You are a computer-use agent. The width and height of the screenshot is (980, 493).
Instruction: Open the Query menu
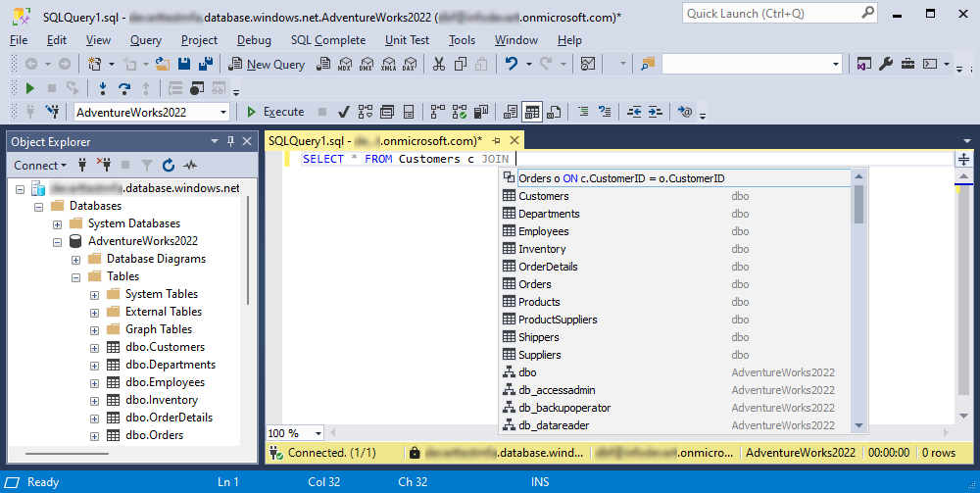point(146,40)
